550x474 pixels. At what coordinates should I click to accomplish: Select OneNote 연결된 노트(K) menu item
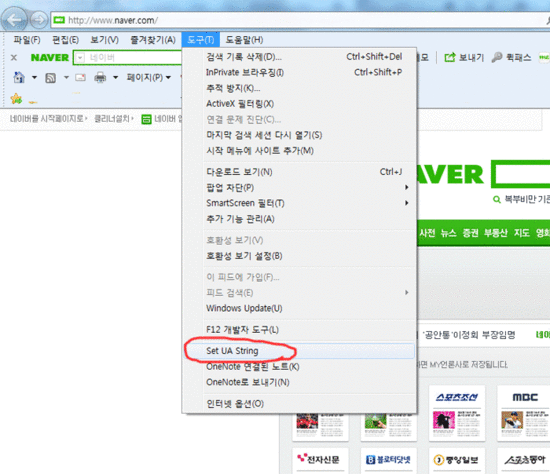tap(299, 367)
